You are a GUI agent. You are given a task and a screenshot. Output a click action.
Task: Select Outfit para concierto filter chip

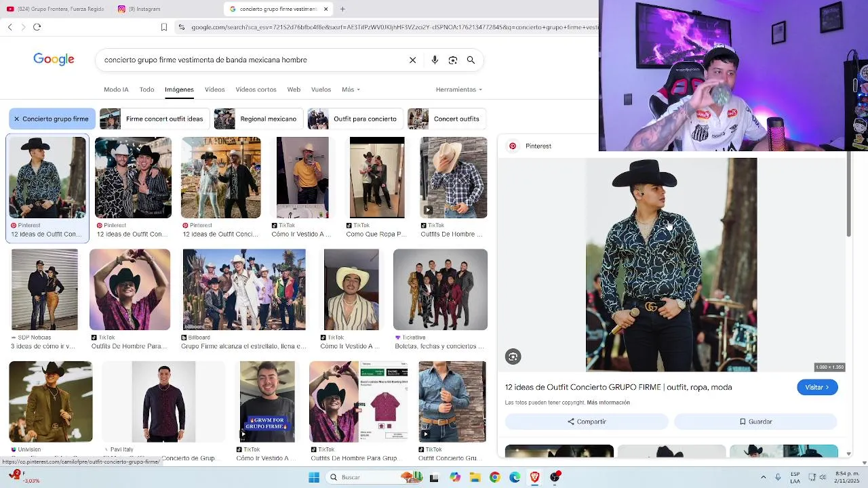354,119
